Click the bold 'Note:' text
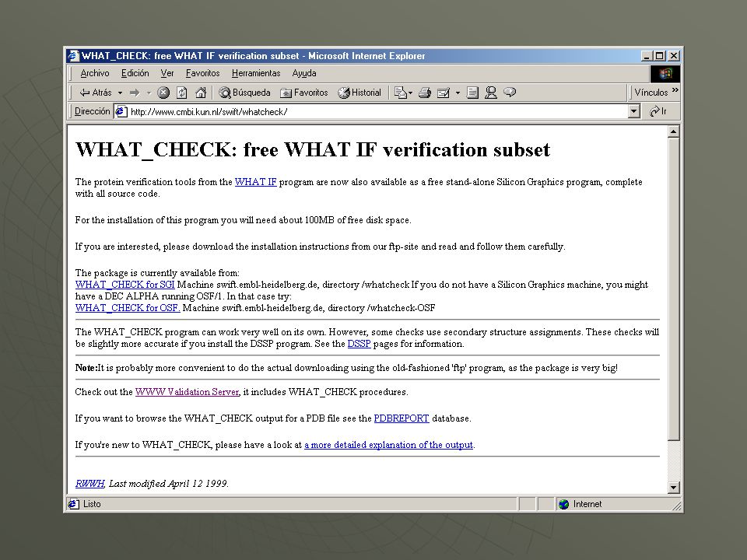The height and width of the screenshot is (560, 747). click(x=86, y=368)
